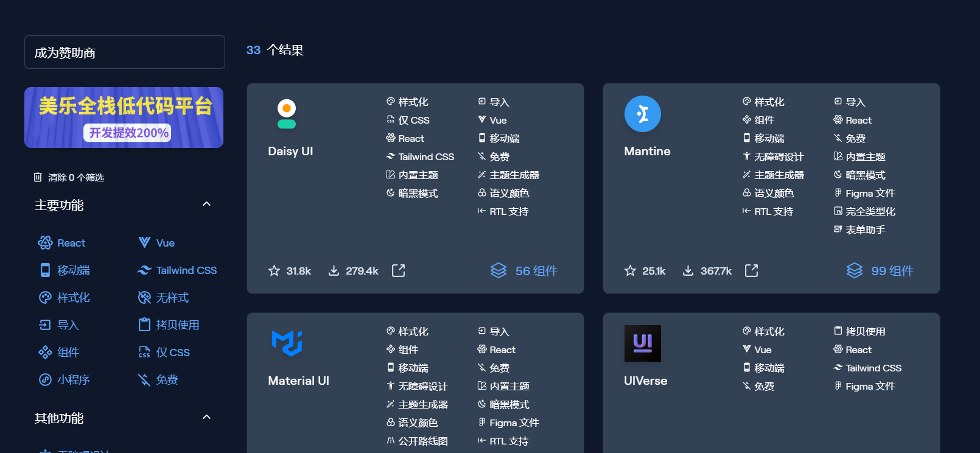Screen dimensions: 980x453
Task: Click the 仅 CSS tag on Daisy UI card
Action: (x=408, y=120)
